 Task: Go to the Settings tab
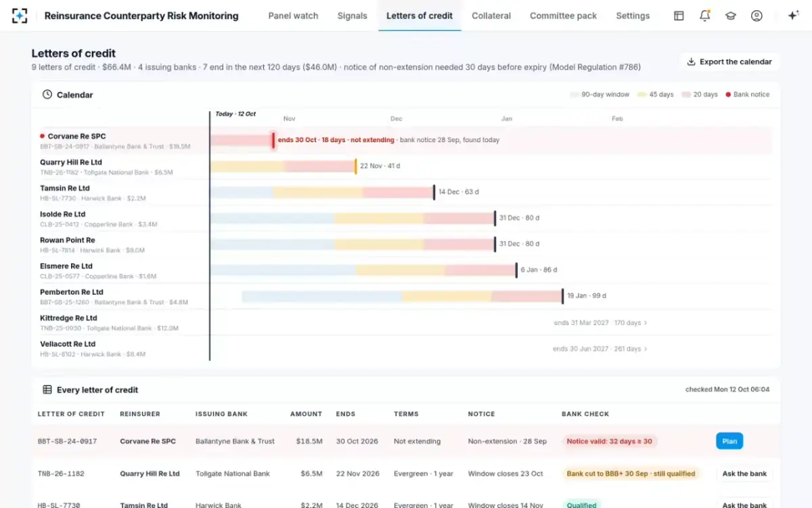pos(633,16)
